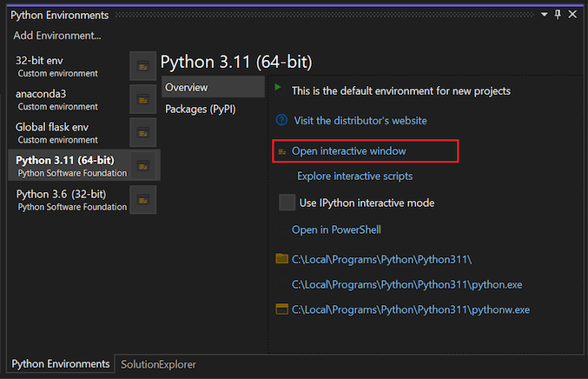Click the help icon beside distributor's website
This screenshot has width=588, height=379.
click(281, 121)
